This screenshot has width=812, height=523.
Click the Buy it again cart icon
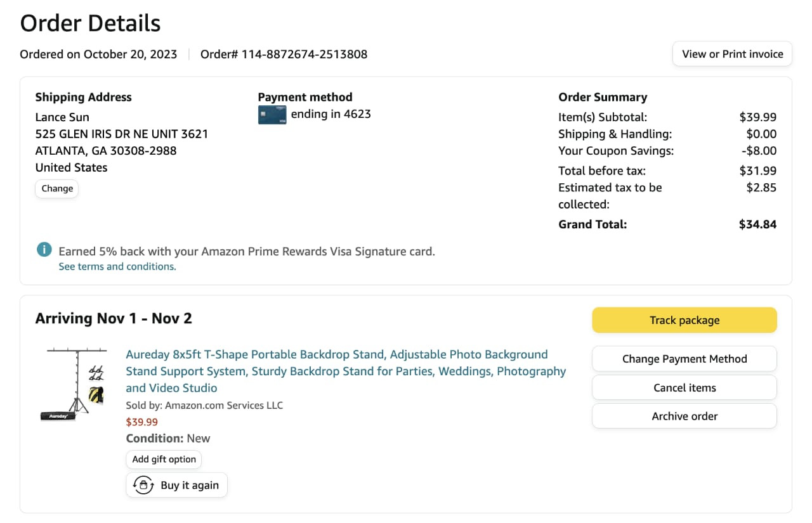pos(143,486)
